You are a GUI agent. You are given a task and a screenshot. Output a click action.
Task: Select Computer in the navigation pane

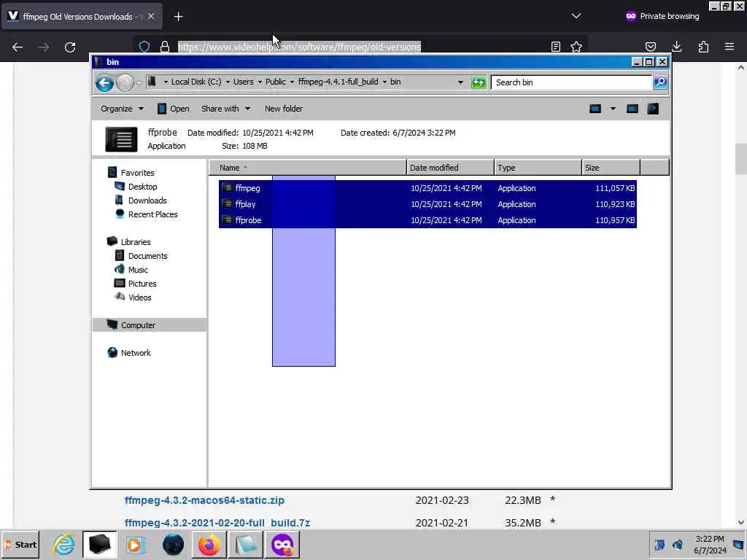click(150, 325)
